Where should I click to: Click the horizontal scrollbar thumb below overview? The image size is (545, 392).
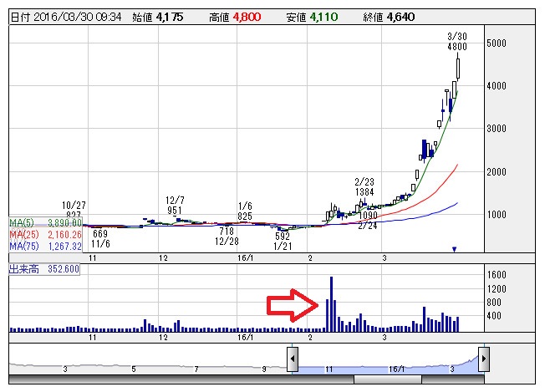click(x=388, y=379)
